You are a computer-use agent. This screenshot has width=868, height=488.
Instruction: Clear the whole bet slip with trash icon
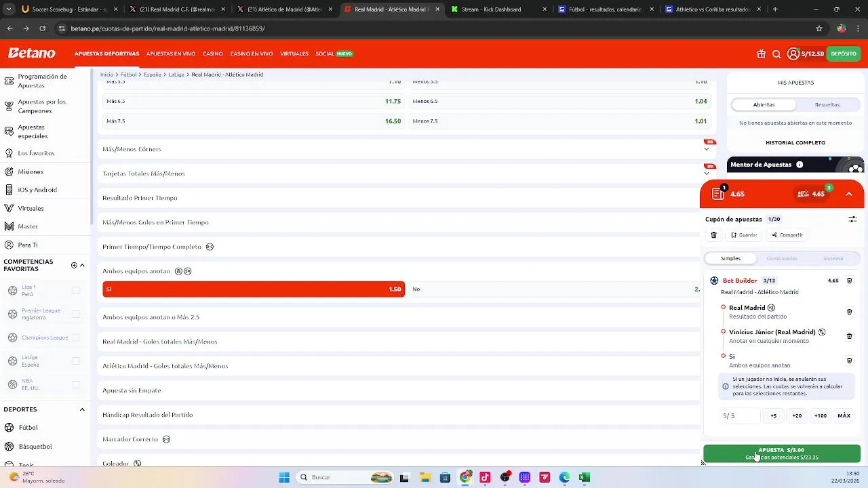pyautogui.click(x=713, y=235)
